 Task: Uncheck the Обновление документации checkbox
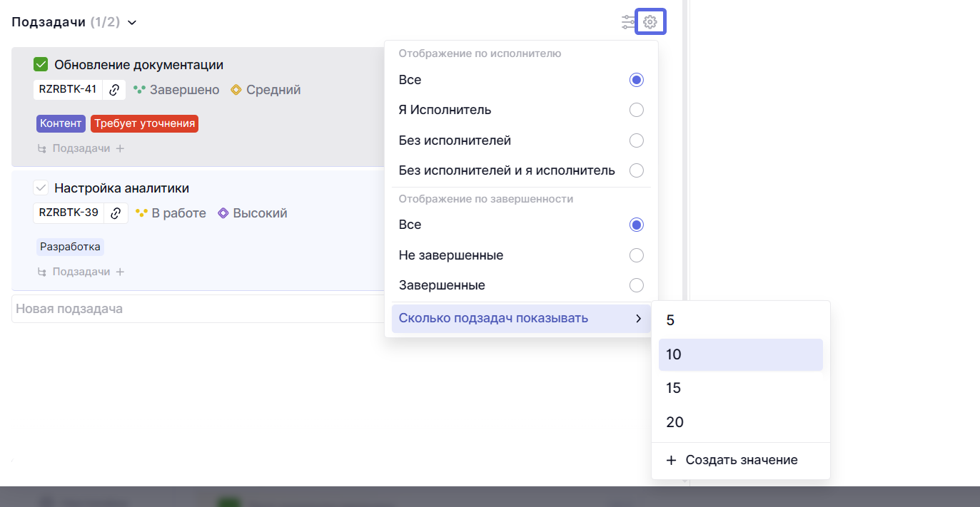point(41,65)
